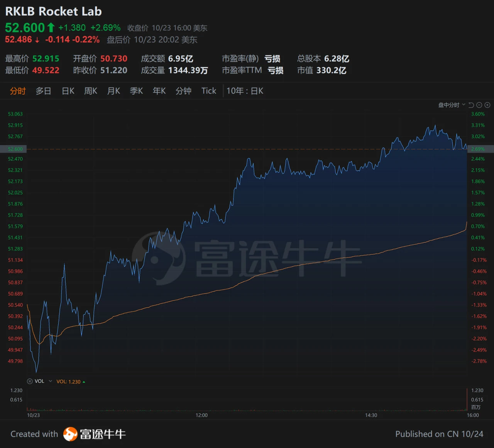Zoom in chart with the plus circle icon

point(487,105)
